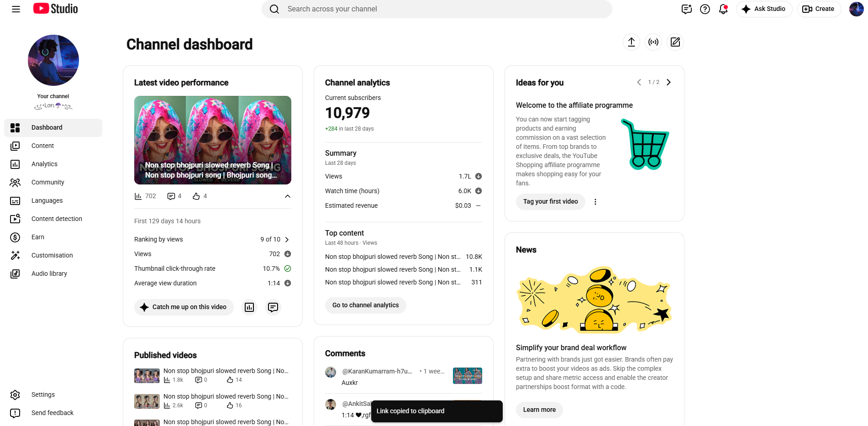Open Dashboard in the sidebar
Viewport: 868px width, 426px height.
coord(53,128)
